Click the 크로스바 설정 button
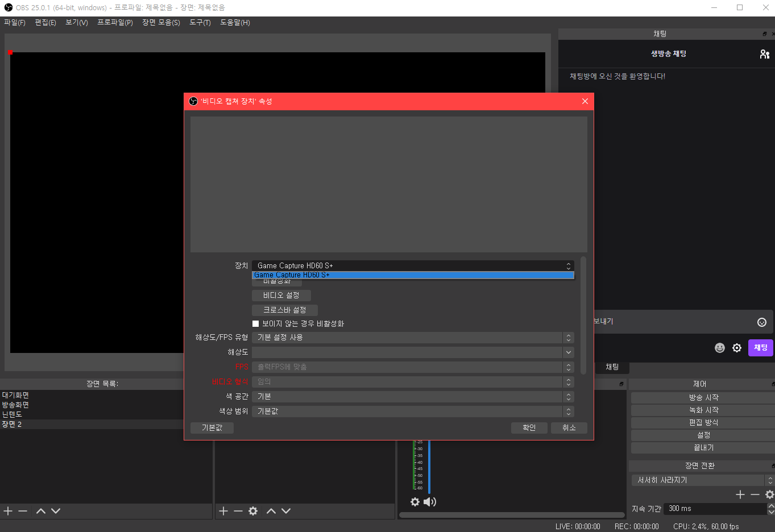775x532 pixels. point(285,310)
